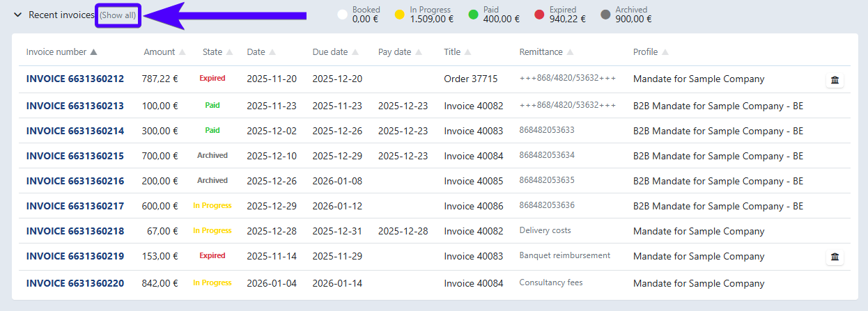Open INVOICE 6631360217

click(75, 206)
